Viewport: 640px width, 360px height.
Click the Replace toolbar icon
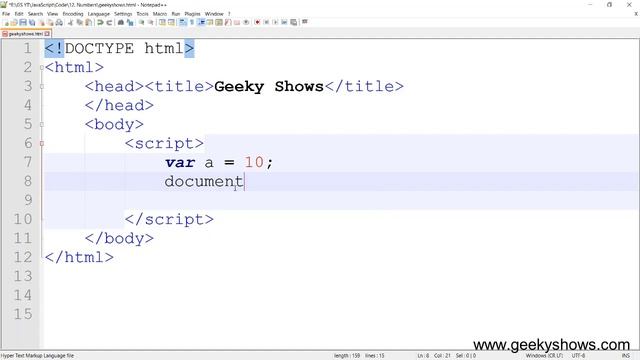(x=130, y=22)
